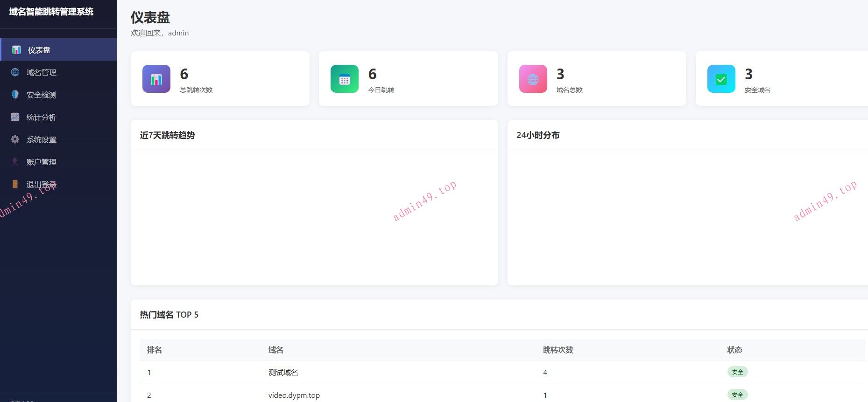
Task: Click the chart icon beside 统计分析
Action: (x=15, y=117)
